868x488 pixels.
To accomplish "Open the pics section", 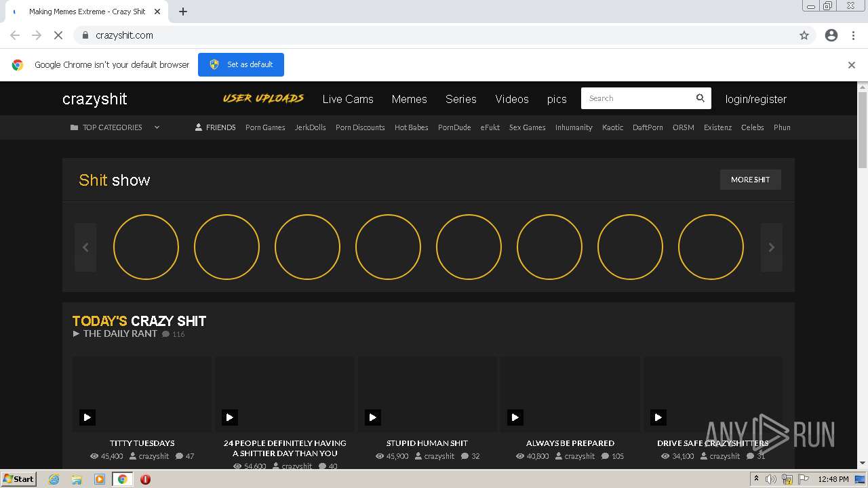I will [x=557, y=99].
